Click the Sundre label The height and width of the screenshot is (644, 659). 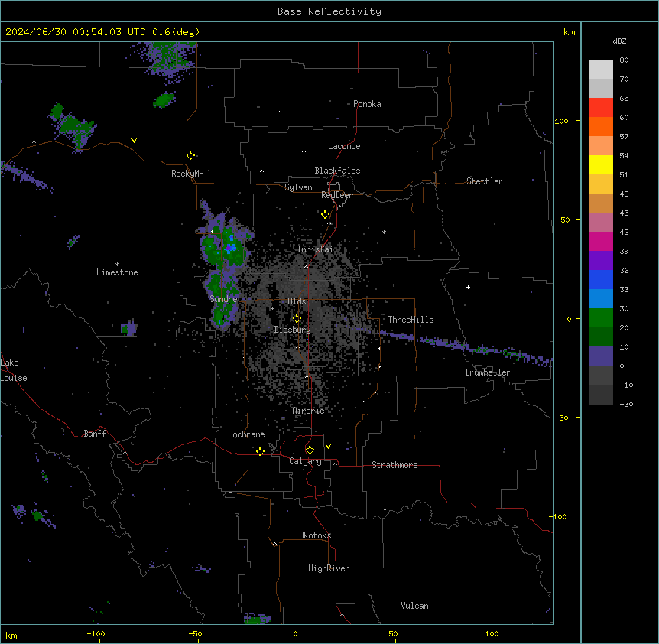(223, 299)
